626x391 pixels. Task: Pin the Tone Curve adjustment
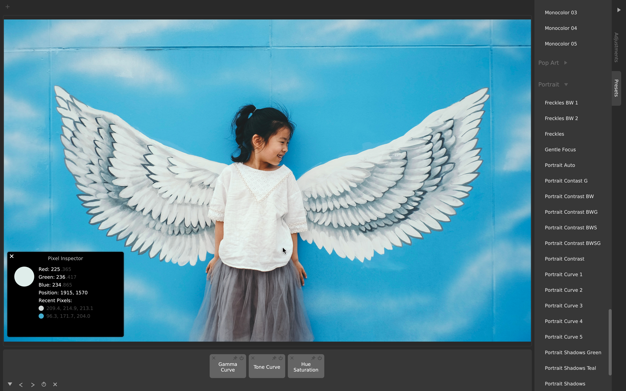click(274, 358)
